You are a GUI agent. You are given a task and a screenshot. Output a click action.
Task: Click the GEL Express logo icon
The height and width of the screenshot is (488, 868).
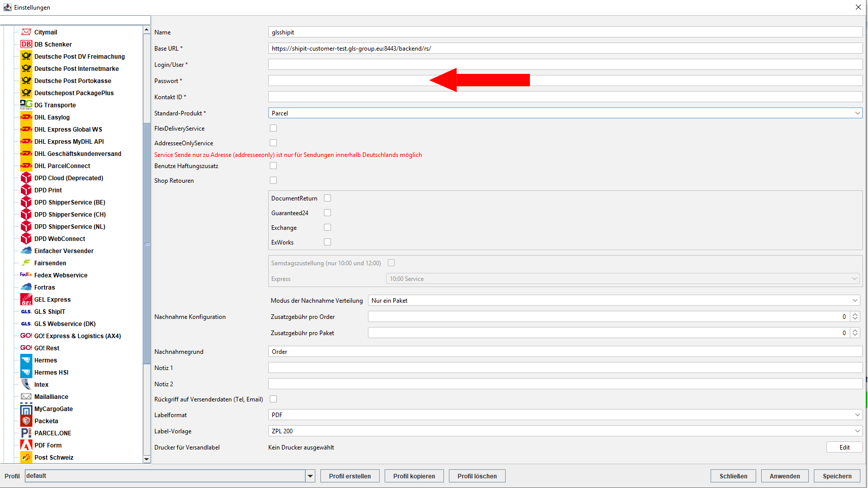click(x=26, y=299)
